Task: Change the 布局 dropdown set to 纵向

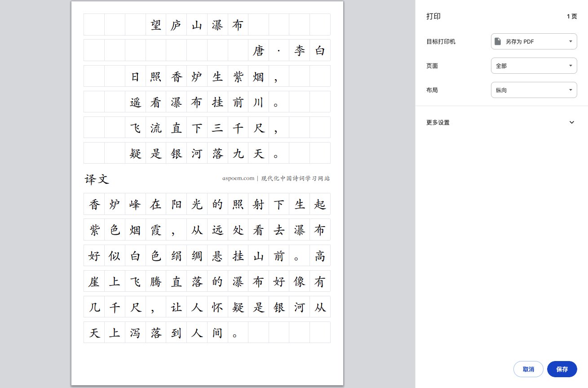Action: tap(534, 90)
